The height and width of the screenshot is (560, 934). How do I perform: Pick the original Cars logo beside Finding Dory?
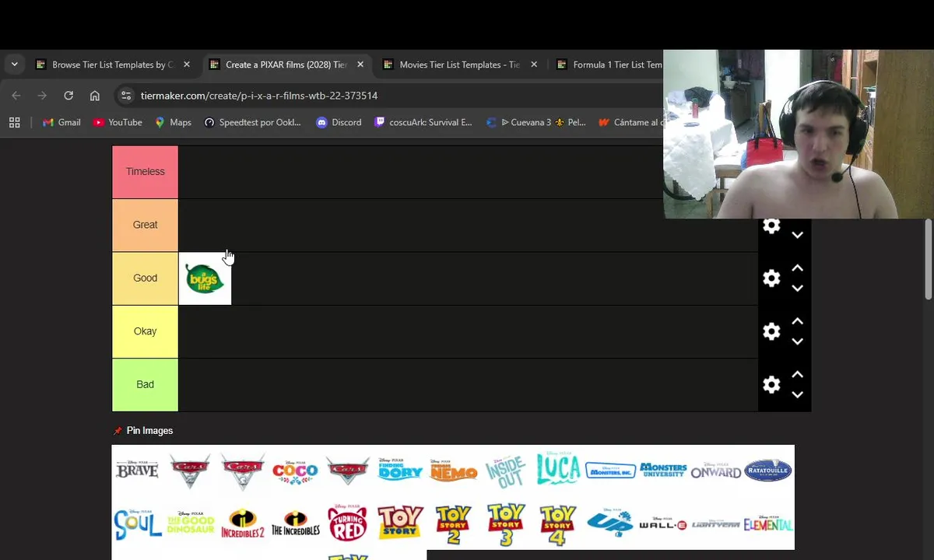point(348,470)
